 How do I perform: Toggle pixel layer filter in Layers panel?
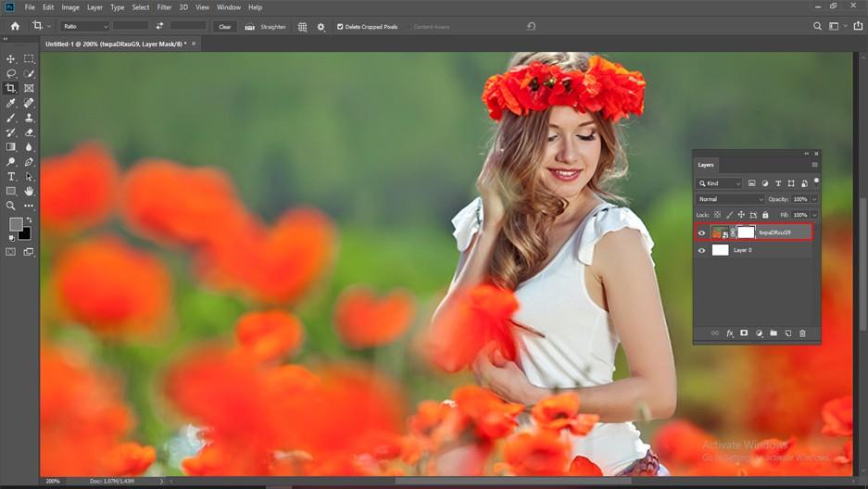(x=752, y=183)
